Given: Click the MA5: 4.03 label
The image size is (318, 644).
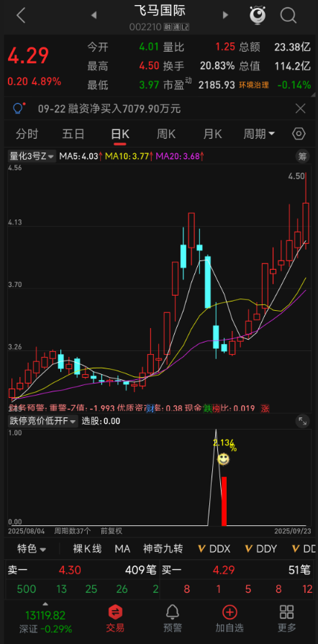Looking at the screenshot, I should coord(81,156).
